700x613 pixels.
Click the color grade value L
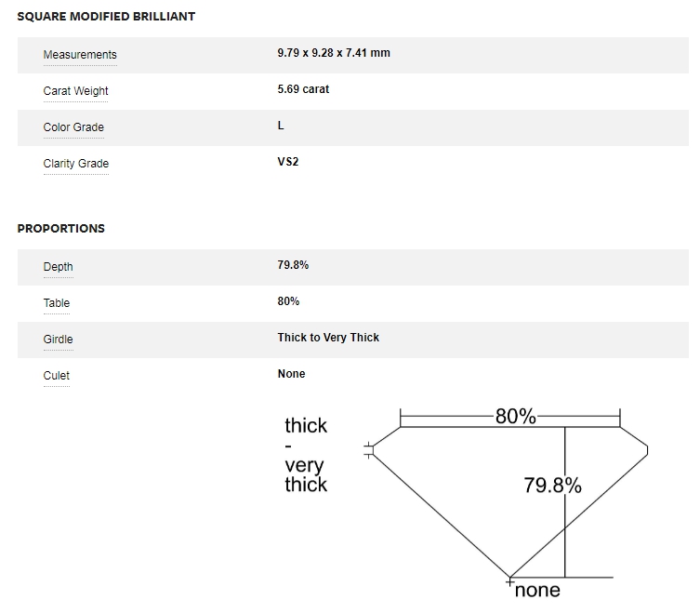(281, 126)
